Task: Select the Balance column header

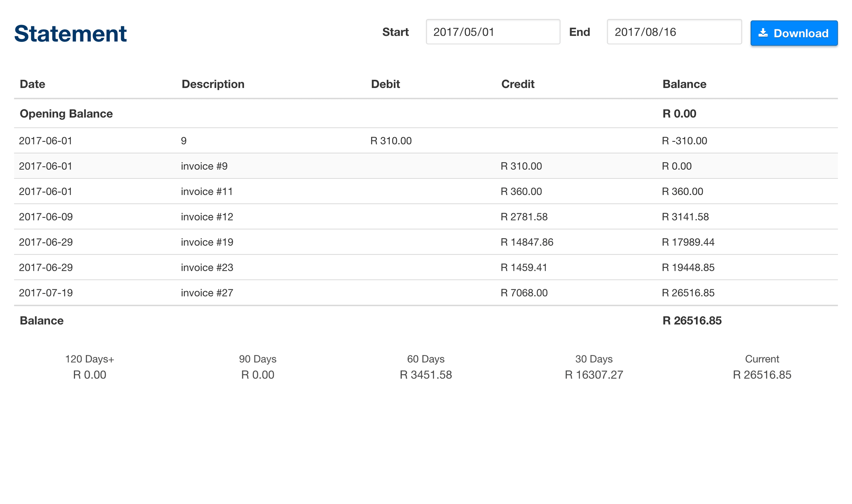Action: (684, 84)
